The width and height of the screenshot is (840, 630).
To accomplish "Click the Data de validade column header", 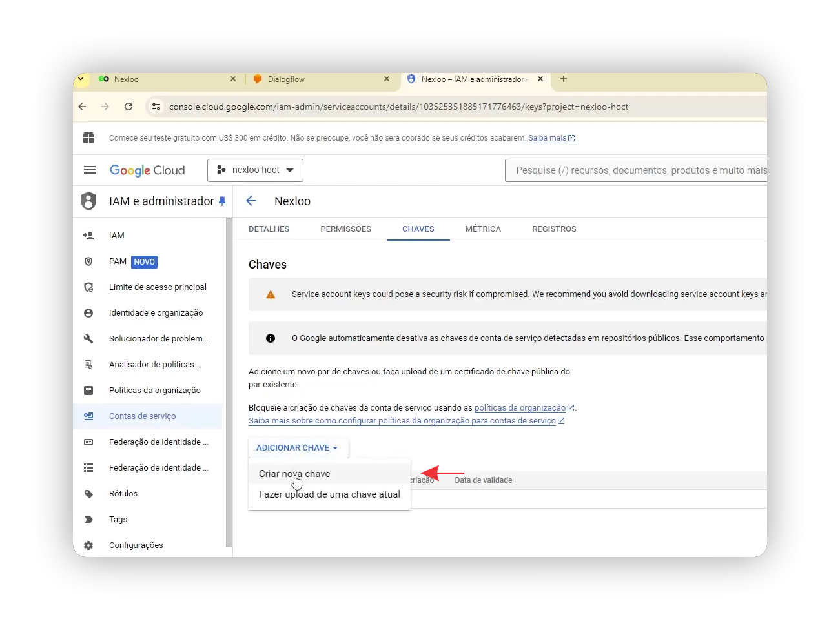I will pos(483,480).
